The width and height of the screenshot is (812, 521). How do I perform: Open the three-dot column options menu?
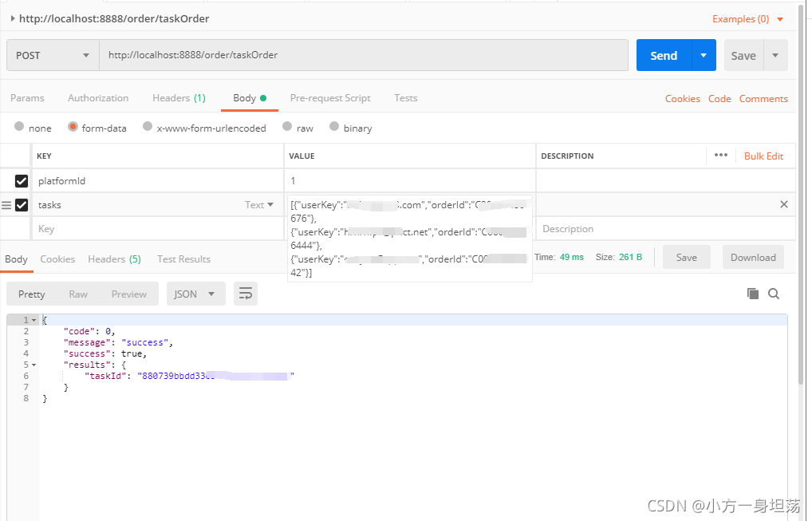click(x=721, y=155)
